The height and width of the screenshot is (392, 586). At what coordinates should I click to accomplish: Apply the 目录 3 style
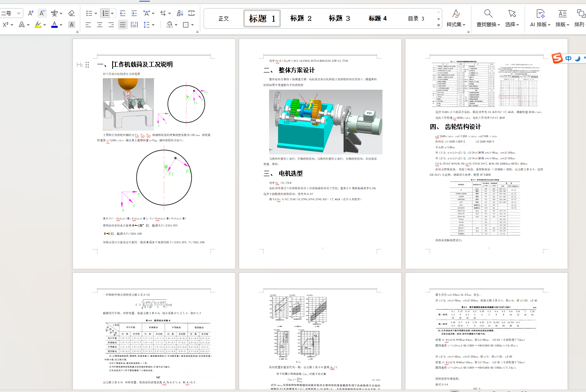[x=416, y=18]
